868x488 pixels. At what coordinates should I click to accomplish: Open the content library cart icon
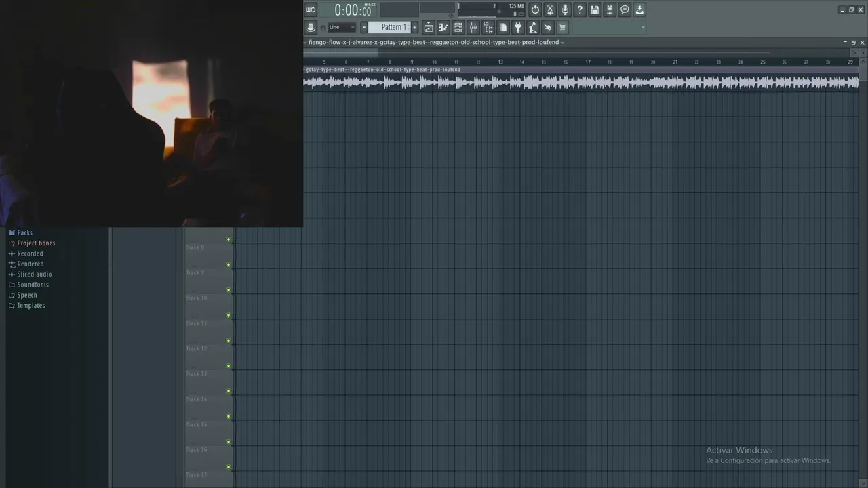pos(563,27)
